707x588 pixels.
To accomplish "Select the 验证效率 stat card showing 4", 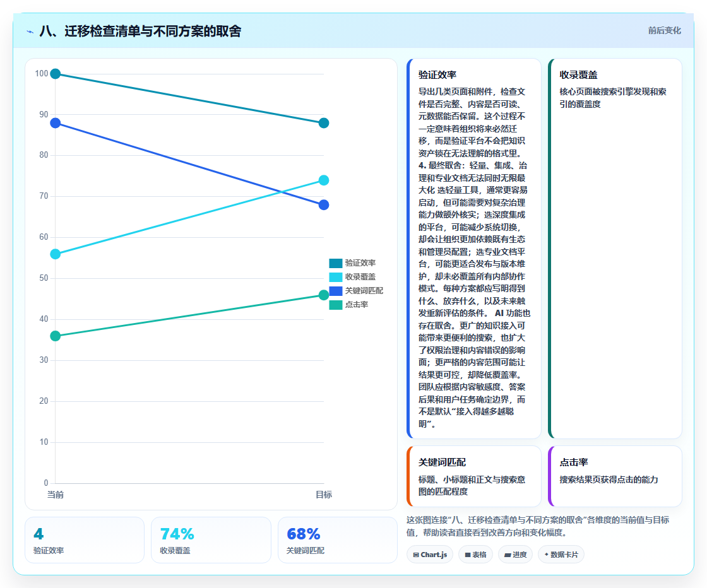I will pos(85,540).
